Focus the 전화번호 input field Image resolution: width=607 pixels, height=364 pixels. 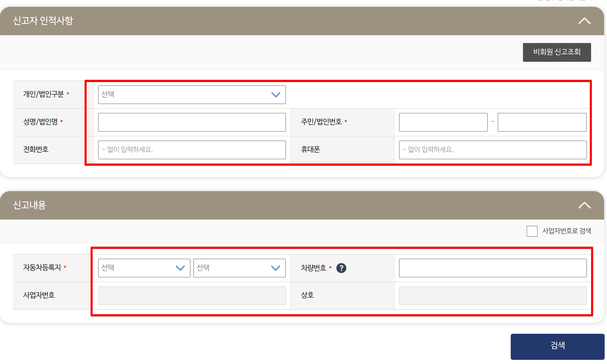(x=192, y=150)
